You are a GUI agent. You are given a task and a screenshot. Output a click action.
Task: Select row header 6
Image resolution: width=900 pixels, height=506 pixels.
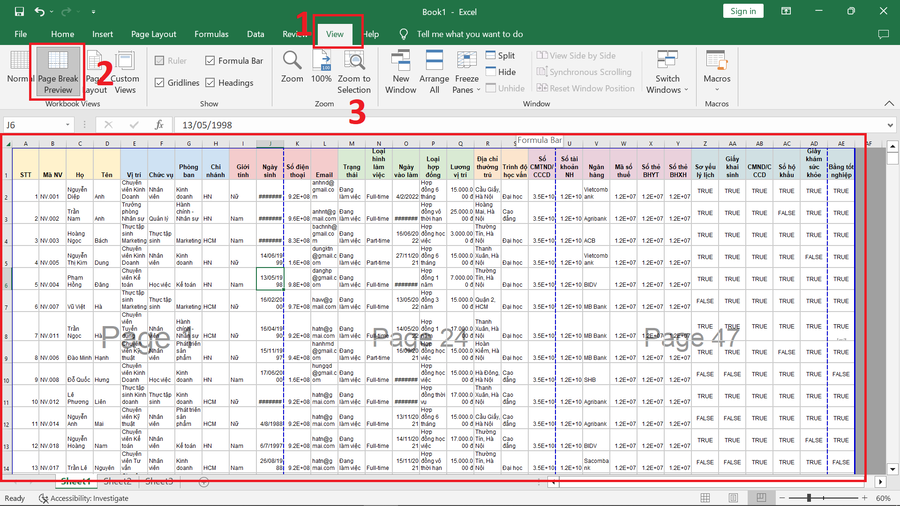7,279
